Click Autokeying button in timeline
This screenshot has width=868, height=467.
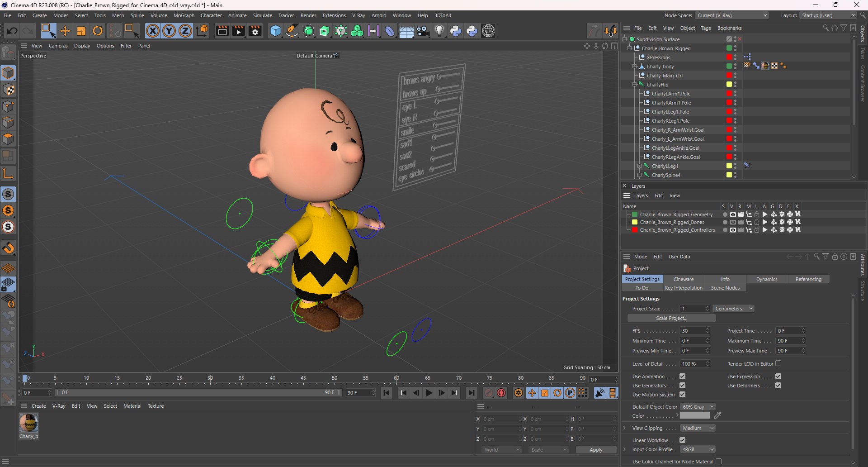(501, 393)
